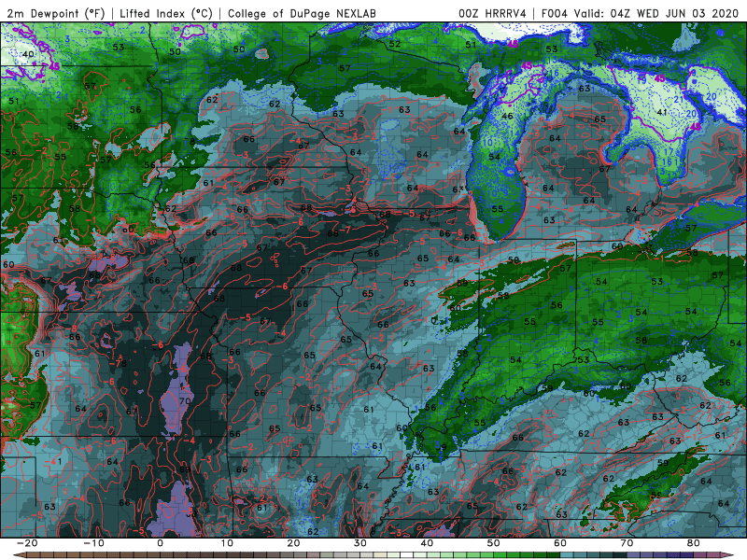Click the "30" color scale tick label
This screenshot has width=747, height=560.
click(x=360, y=543)
